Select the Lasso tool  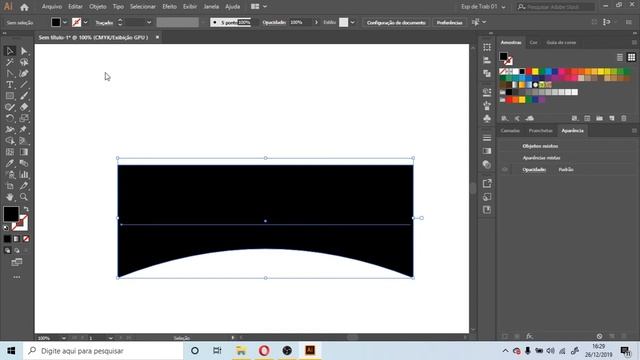point(24,62)
